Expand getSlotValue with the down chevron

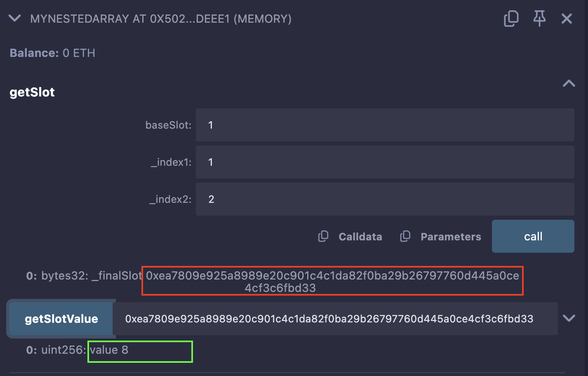click(569, 318)
